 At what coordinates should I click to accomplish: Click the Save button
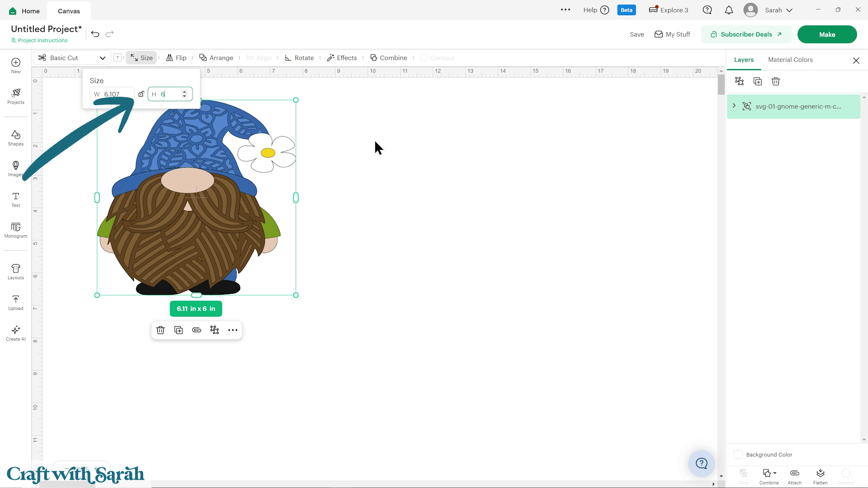click(x=637, y=34)
